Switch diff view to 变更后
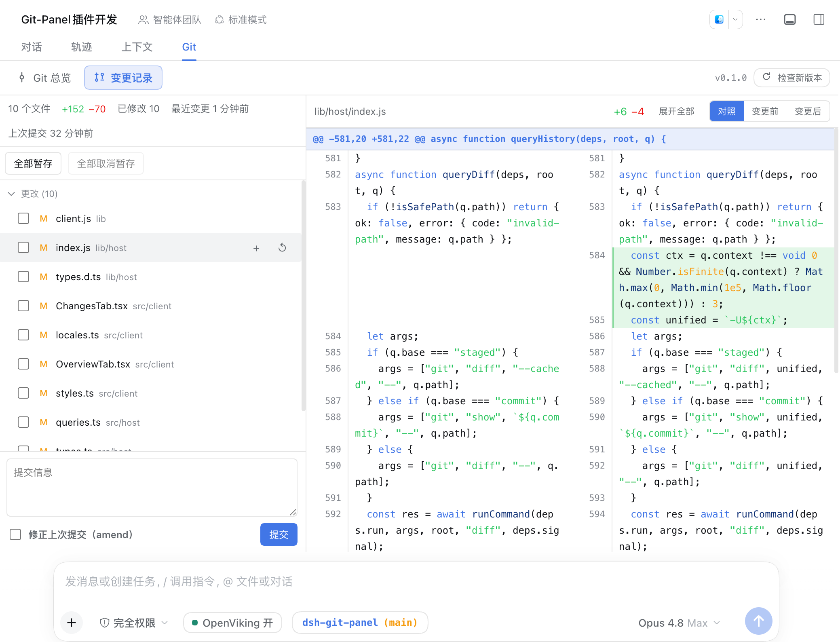 808,111
